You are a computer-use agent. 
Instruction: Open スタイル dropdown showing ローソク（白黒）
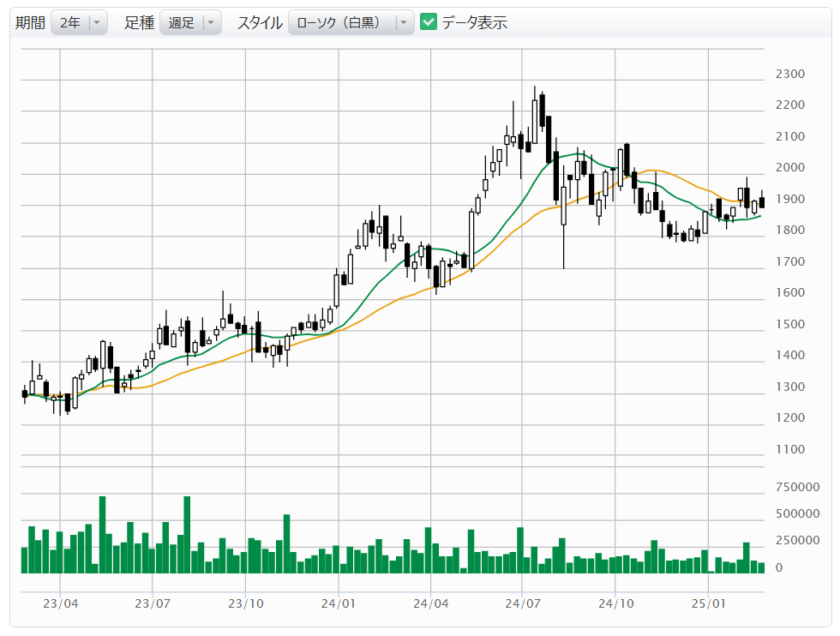point(351,23)
